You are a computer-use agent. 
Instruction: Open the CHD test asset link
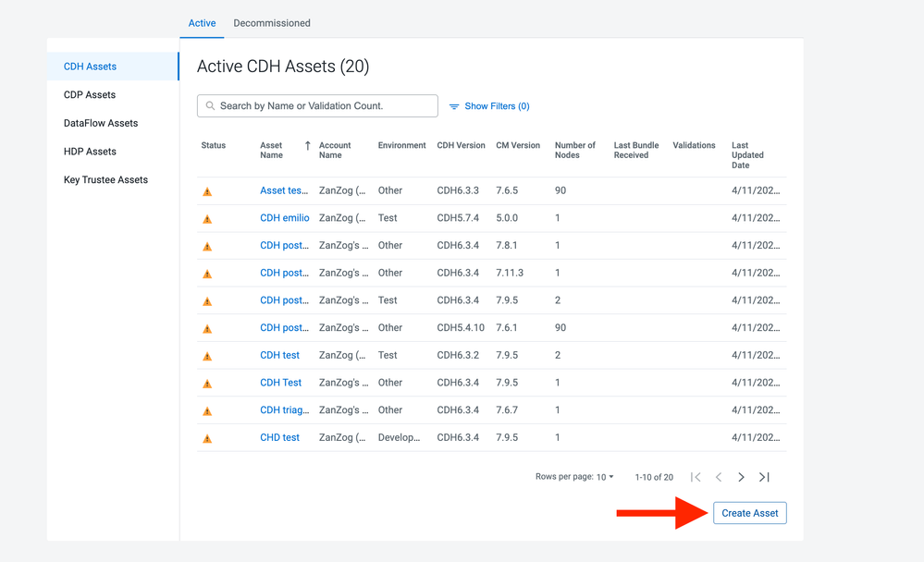(280, 437)
